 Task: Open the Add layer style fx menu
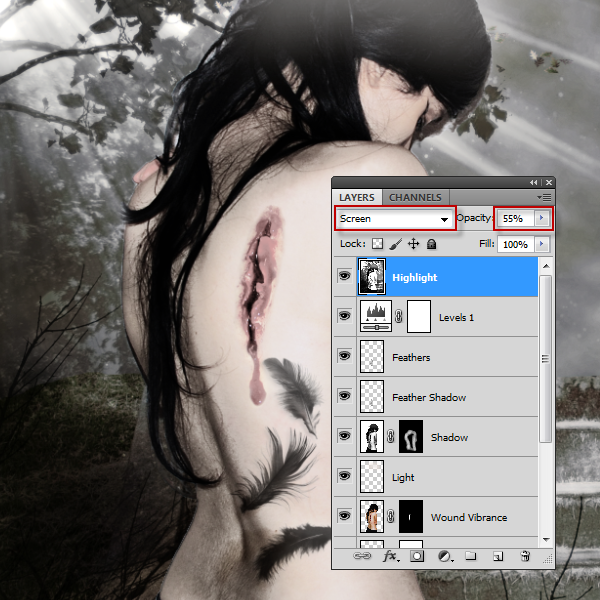(391, 556)
